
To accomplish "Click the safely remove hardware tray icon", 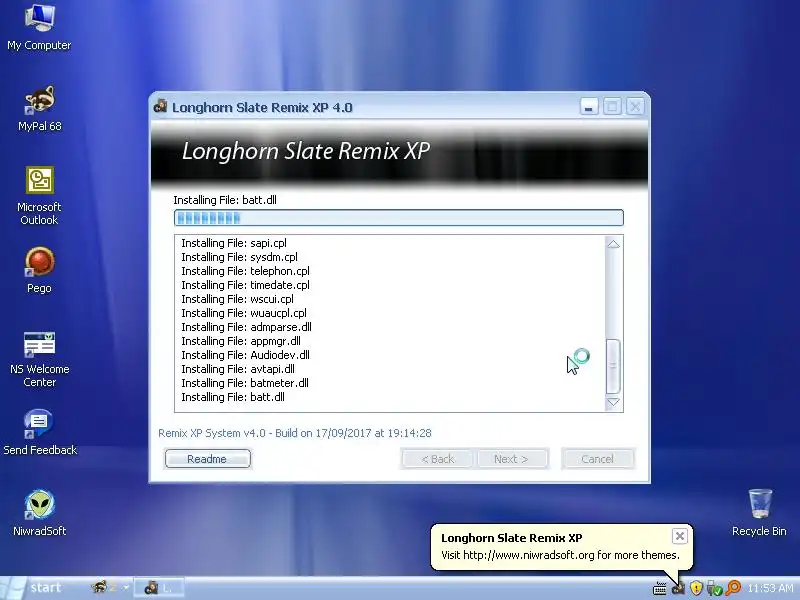I will coord(714,588).
